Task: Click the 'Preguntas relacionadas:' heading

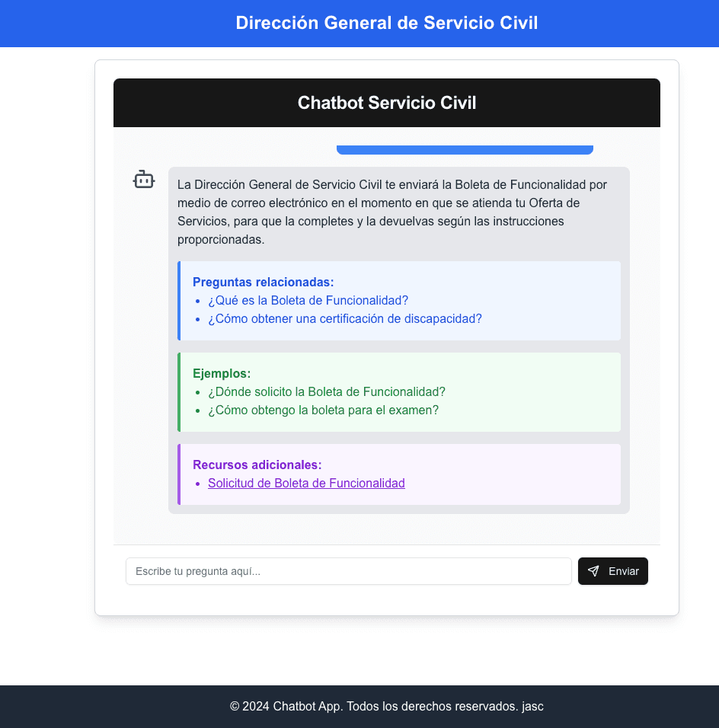Action: (x=263, y=282)
